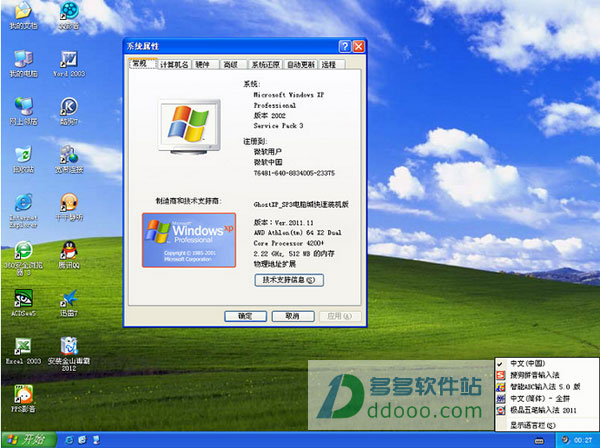Launch the 千千静听 headphone player shortcut
Viewport: 600px width, 448px height.
click(x=69, y=207)
